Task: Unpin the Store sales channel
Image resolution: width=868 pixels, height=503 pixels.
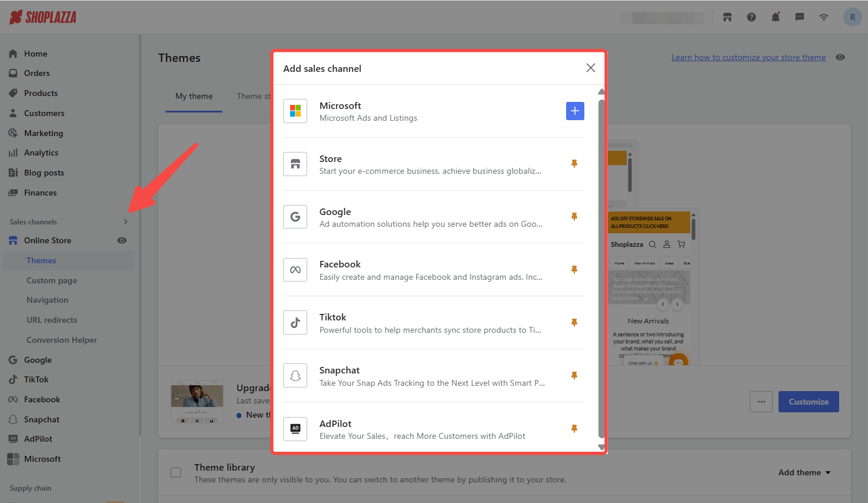Action: 574,164
